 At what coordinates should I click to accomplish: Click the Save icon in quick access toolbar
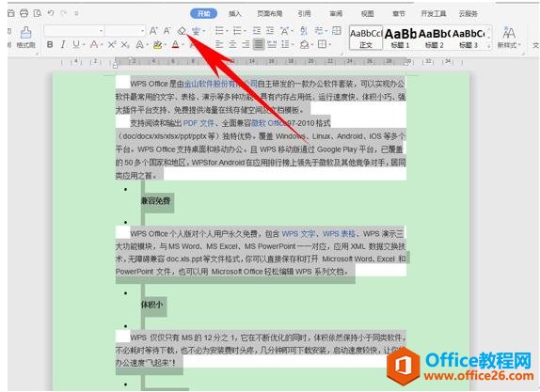[x=11, y=13]
